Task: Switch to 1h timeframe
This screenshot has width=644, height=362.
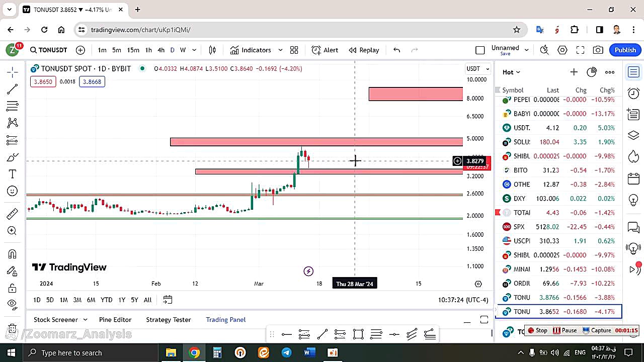Action: (x=148, y=50)
